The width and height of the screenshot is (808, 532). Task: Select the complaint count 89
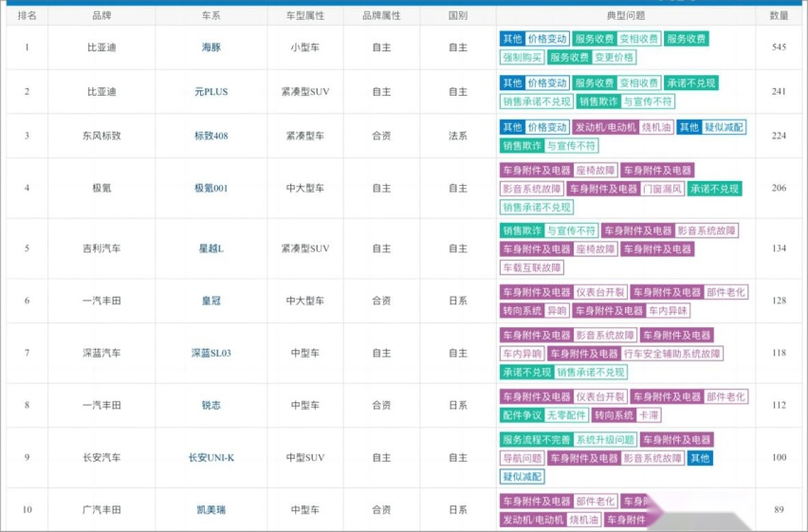pyautogui.click(x=780, y=510)
